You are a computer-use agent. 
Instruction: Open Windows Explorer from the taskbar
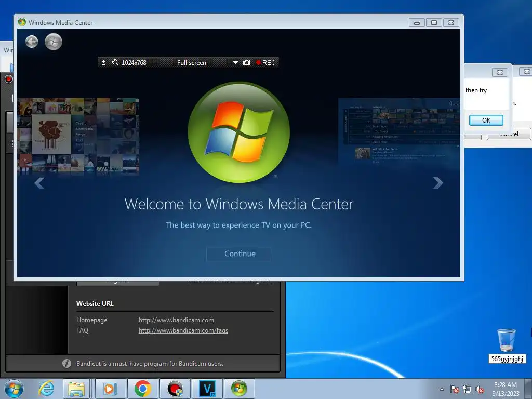click(x=76, y=389)
